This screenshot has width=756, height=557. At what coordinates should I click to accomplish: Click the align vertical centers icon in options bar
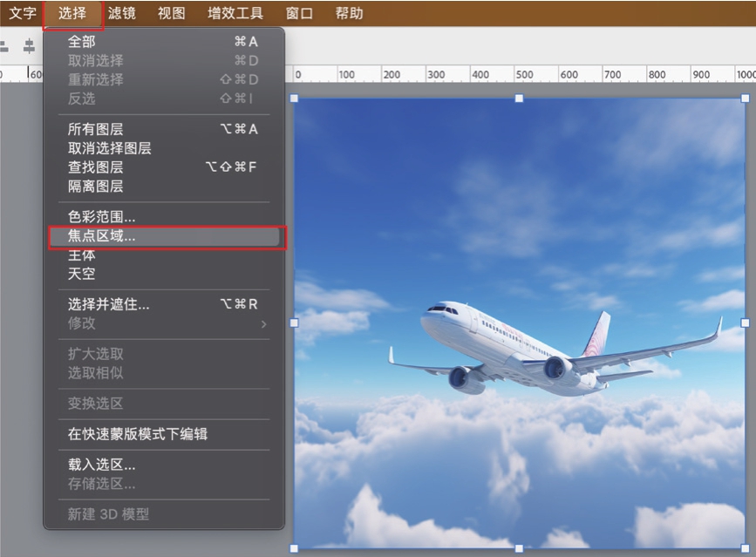(x=29, y=46)
